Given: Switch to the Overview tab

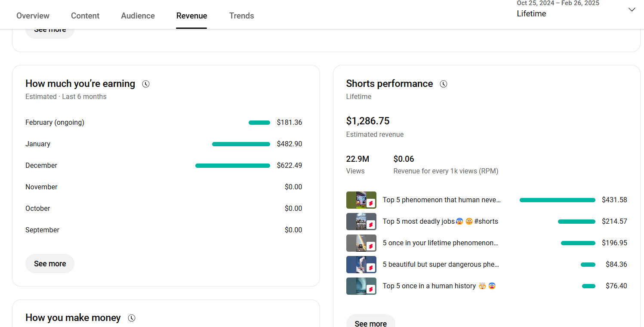Looking at the screenshot, I should [x=33, y=16].
